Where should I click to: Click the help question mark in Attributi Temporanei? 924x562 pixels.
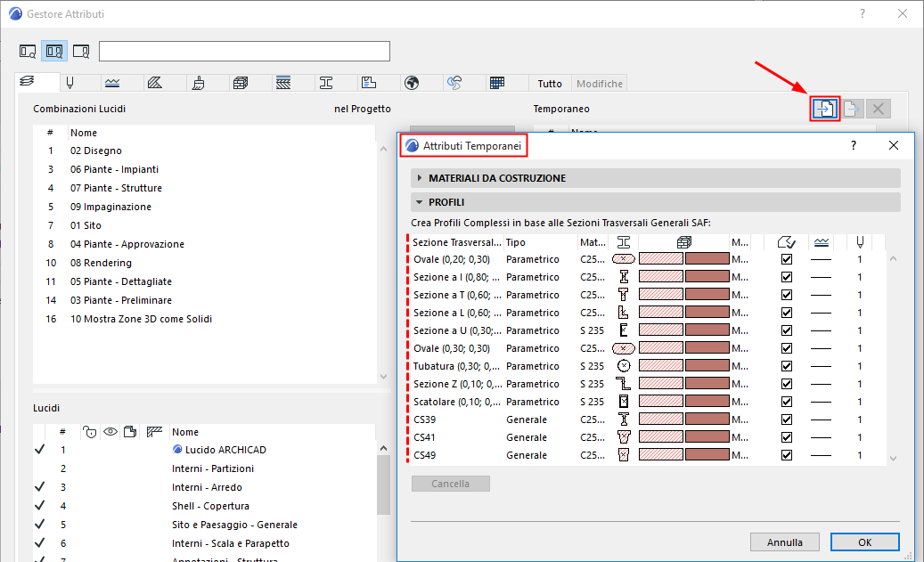pos(854,145)
